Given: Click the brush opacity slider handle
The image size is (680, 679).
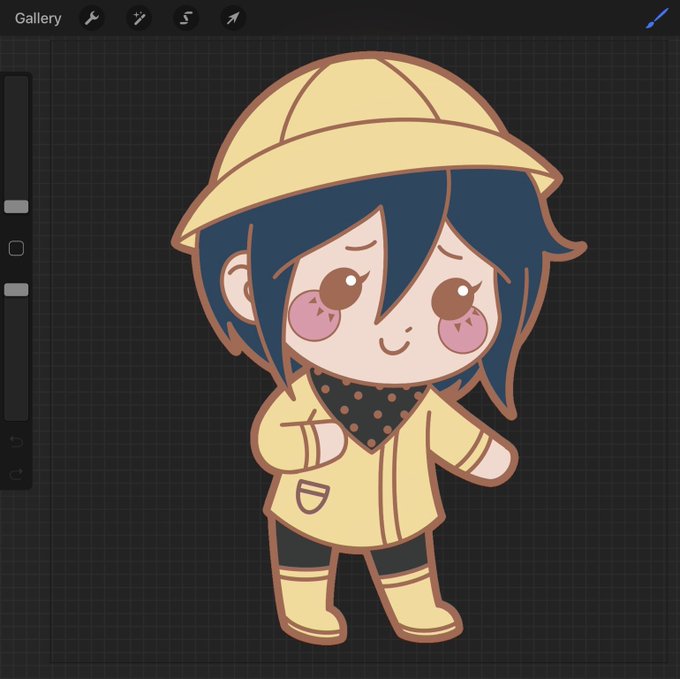Looking at the screenshot, I should (x=16, y=290).
